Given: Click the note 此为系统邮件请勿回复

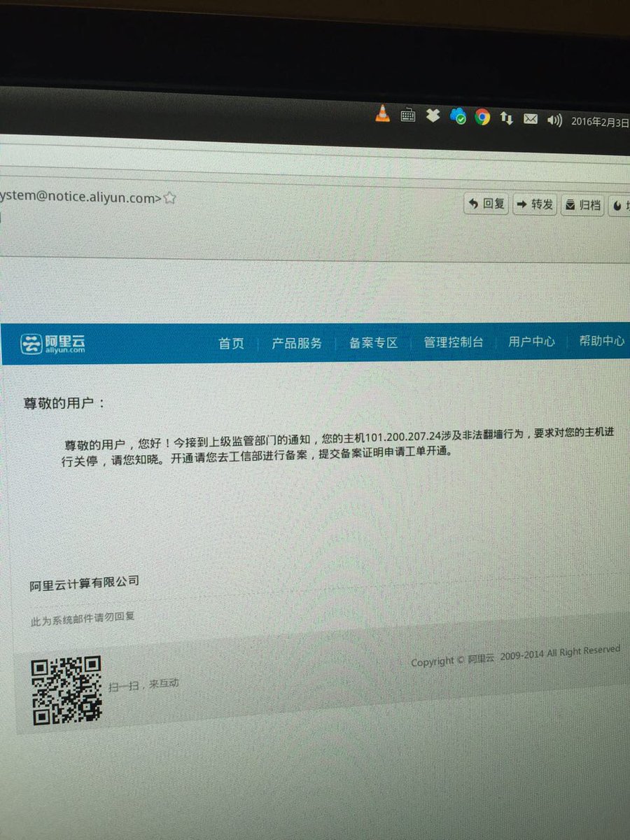Looking at the screenshot, I should click(82, 618).
